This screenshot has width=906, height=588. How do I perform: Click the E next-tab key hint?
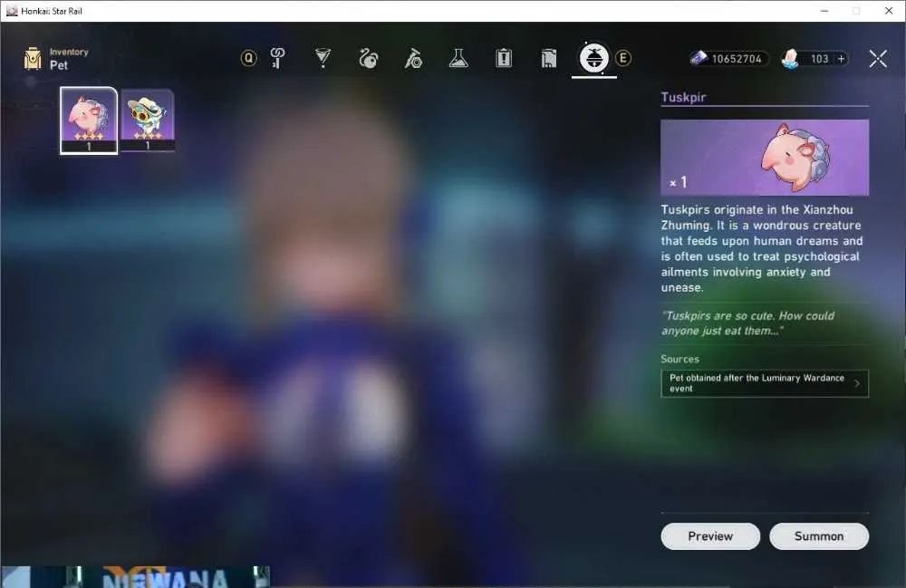tap(623, 58)
